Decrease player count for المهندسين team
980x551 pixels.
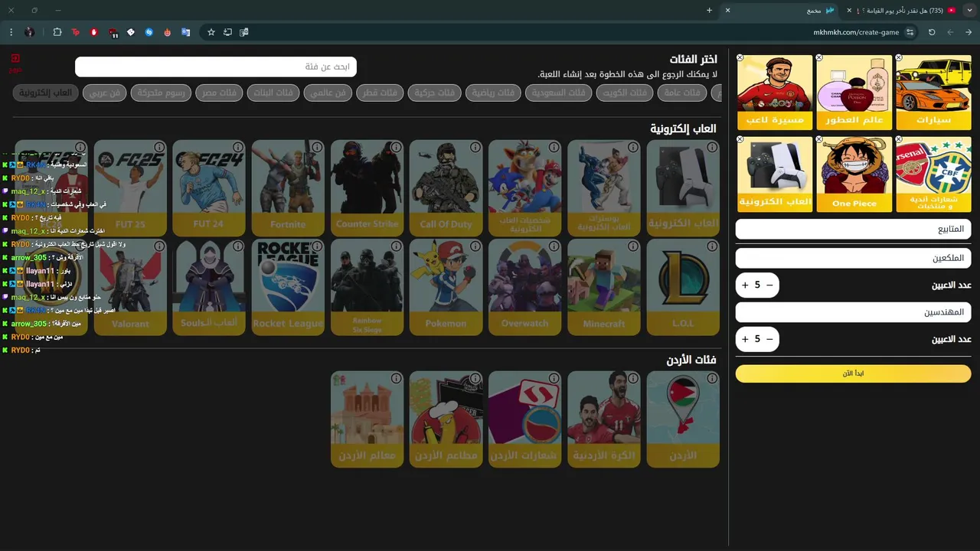pyautogui.click(x=769, y=338)
